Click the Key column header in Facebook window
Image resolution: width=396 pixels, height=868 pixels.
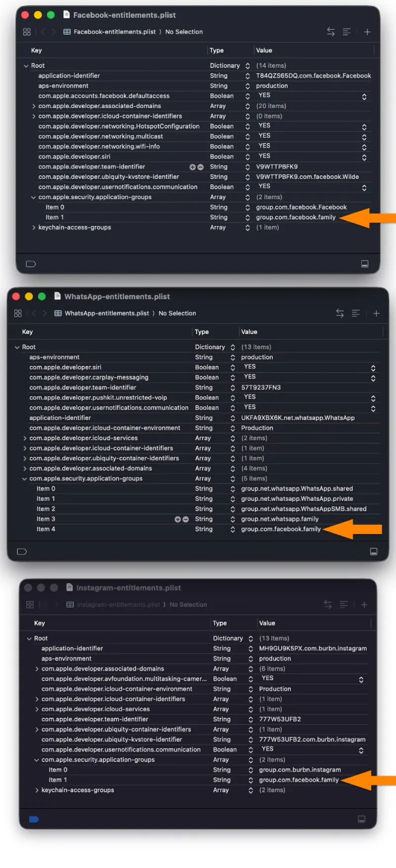[37, 51]
